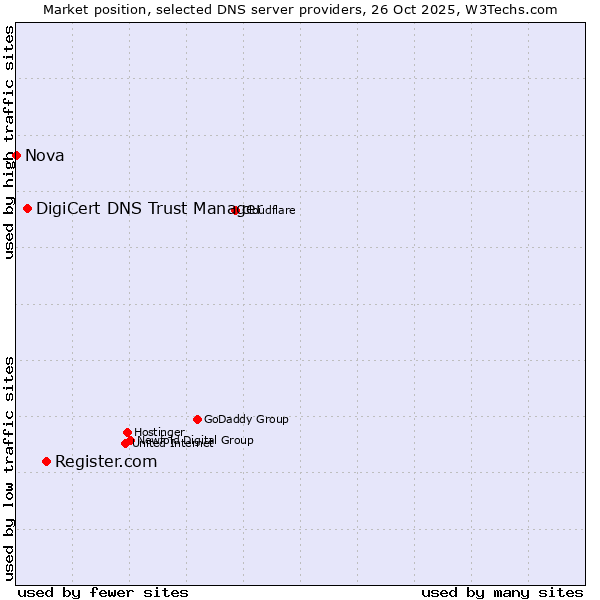Image resolution: width=600 pixels, height=600 pixels.
Task: Select the DigiCert DNS Trust Manager marker
Action: [28, 208]
